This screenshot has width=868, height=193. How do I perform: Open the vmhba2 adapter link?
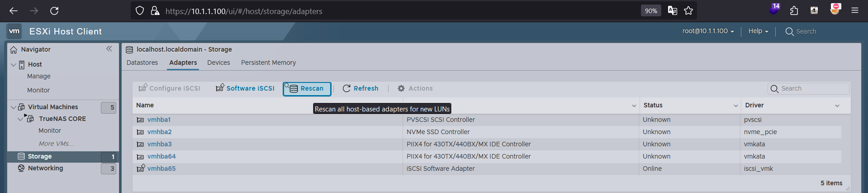159,132
